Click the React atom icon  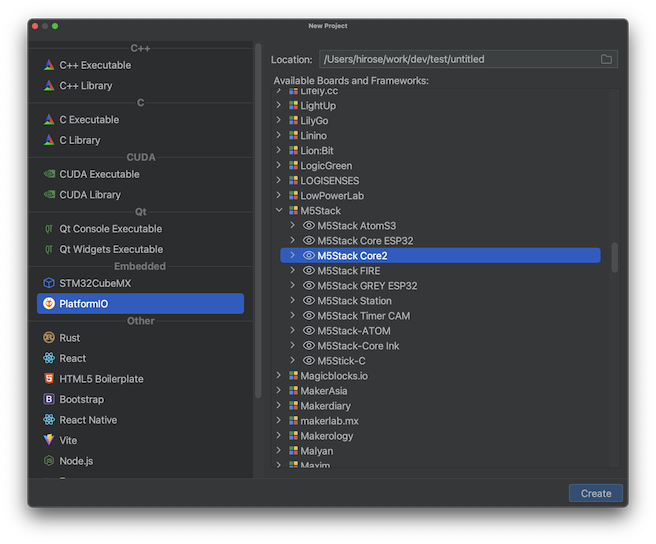click(49, 358)
